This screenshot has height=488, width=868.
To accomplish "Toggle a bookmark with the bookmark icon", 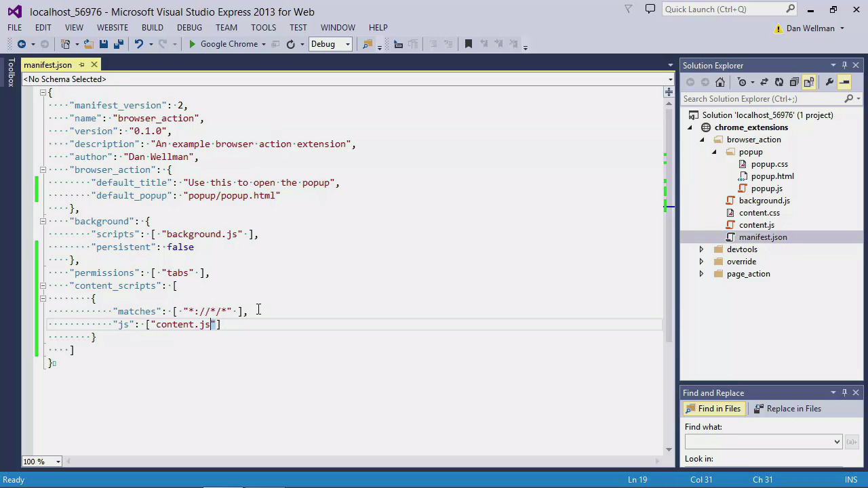I will pyautogui.click(x=468, y=44).
